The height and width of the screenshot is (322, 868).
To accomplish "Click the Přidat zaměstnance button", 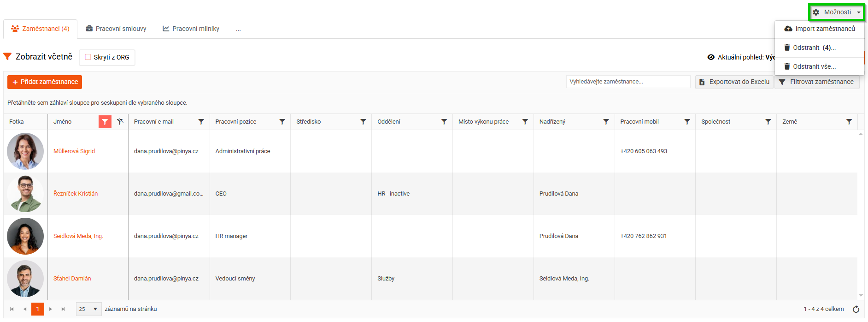I will (45, 82).
